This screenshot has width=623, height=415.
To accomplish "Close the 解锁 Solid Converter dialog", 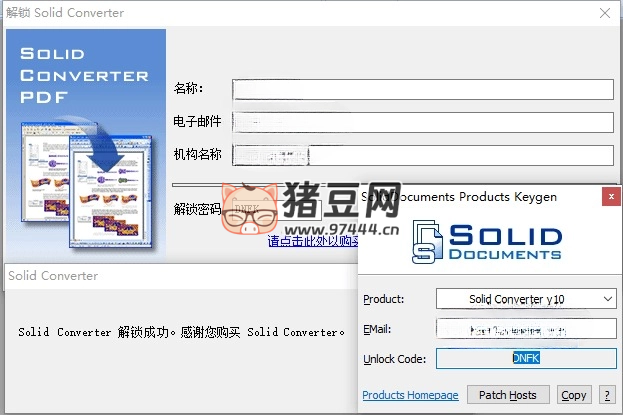I will coord(604,13).
